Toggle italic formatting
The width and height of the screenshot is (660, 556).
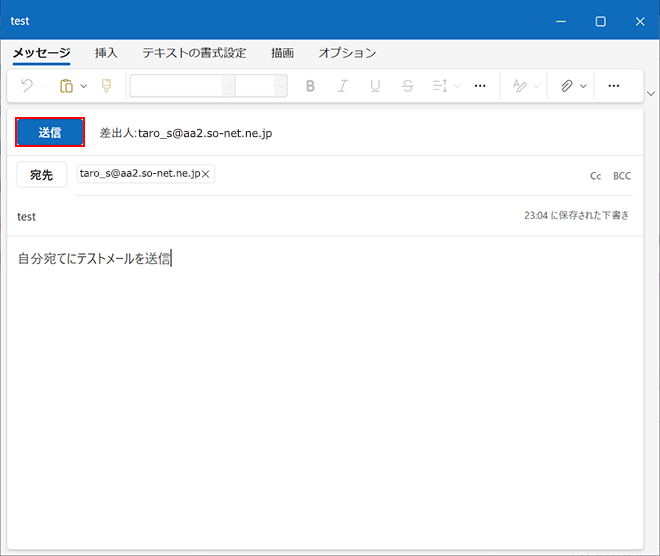(342, 86)
